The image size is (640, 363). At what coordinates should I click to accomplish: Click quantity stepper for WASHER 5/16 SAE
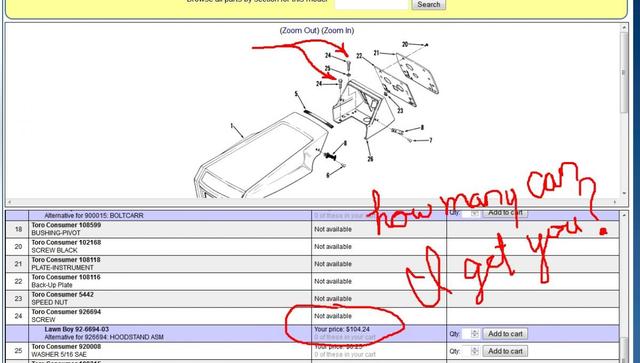pos(474,351)
